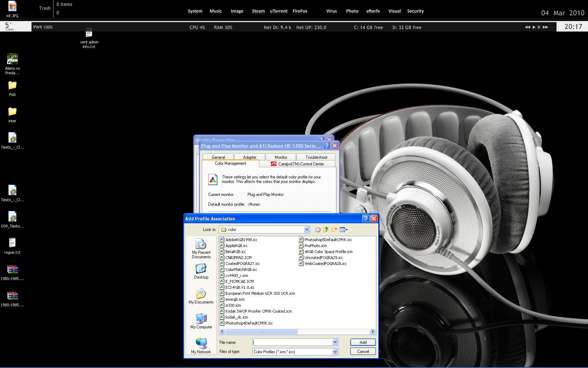Screen dimensions: 588x368
Task: Switch to the General tab
Action: click(218, 157)
